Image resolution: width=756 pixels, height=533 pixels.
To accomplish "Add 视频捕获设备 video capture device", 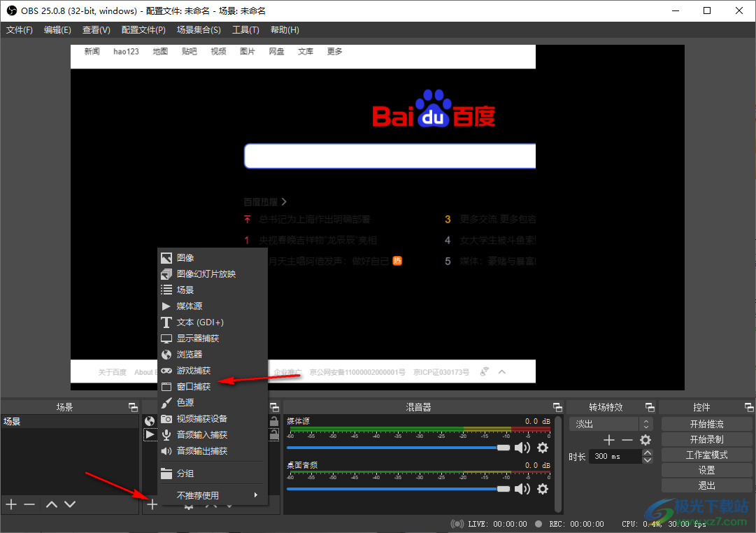I will (213, 419).
